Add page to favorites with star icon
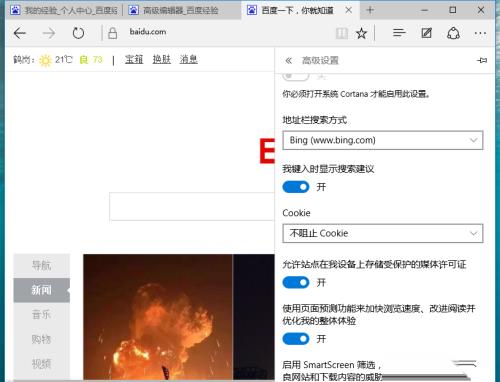Image resolution: width=500 pixels, height=382 pixels. pos(361,33)
